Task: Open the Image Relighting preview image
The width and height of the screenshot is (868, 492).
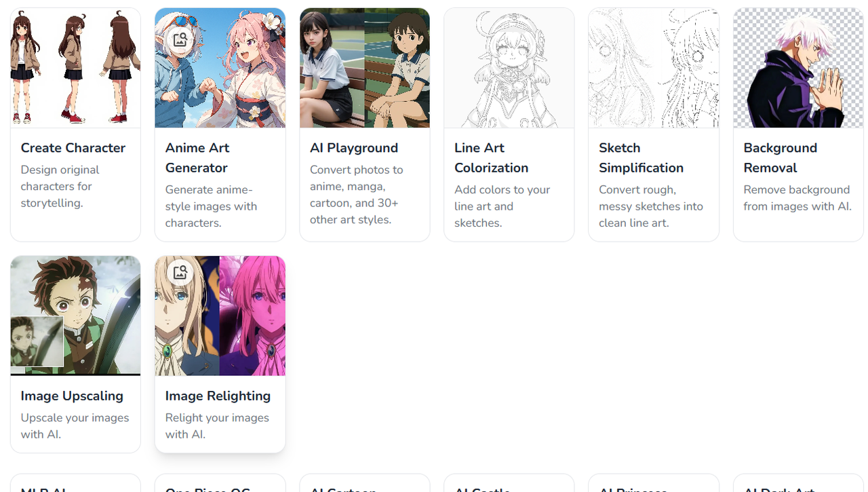Action: click(220, 316)
